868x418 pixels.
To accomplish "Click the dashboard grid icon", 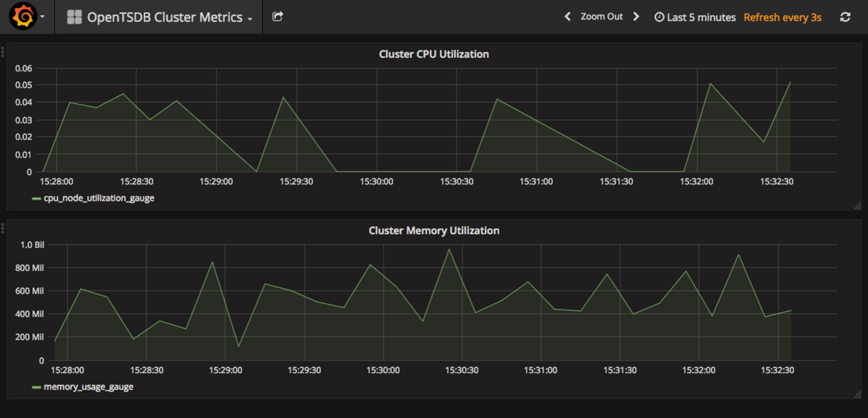I will tap(74, 17).
